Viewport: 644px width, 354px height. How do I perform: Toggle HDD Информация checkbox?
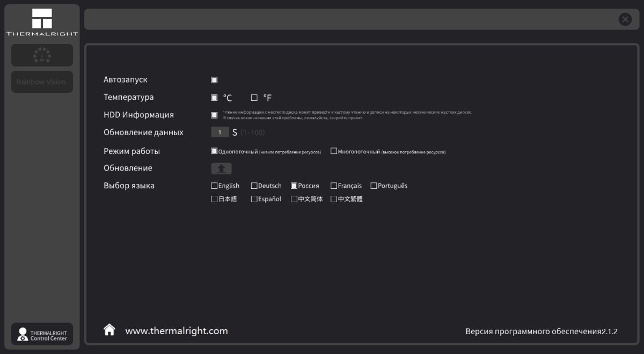click(214, 115)
